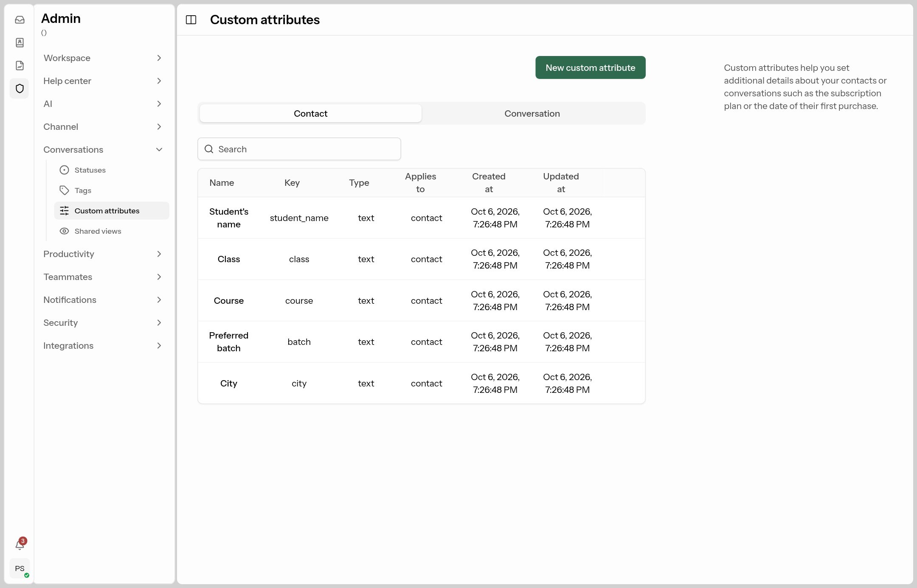
Task: Click the Statuses circle icon
Action: click(x=64, y=170)
